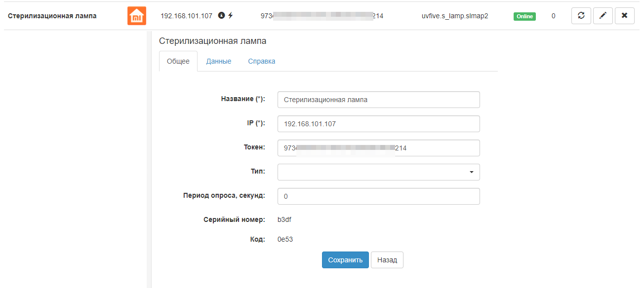Delete the device with the X icon
The height and width of the screenshot is (288, 644).
point(624,16)
